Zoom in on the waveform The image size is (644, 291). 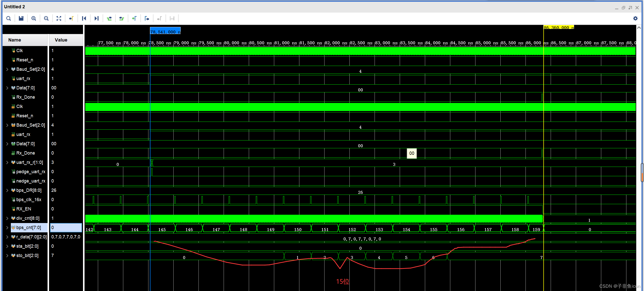[x=34, y=18]
